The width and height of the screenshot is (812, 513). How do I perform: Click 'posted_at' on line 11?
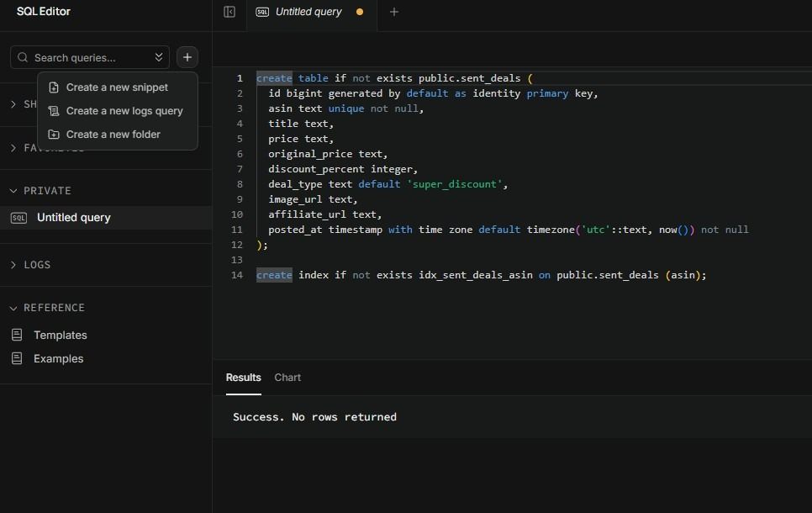click(x=295, y=230)
